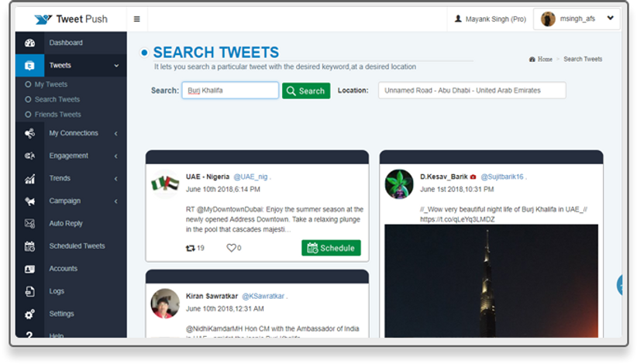Expand Trends menu chevron
Screen dimensions: 637x364
[116, 179]
